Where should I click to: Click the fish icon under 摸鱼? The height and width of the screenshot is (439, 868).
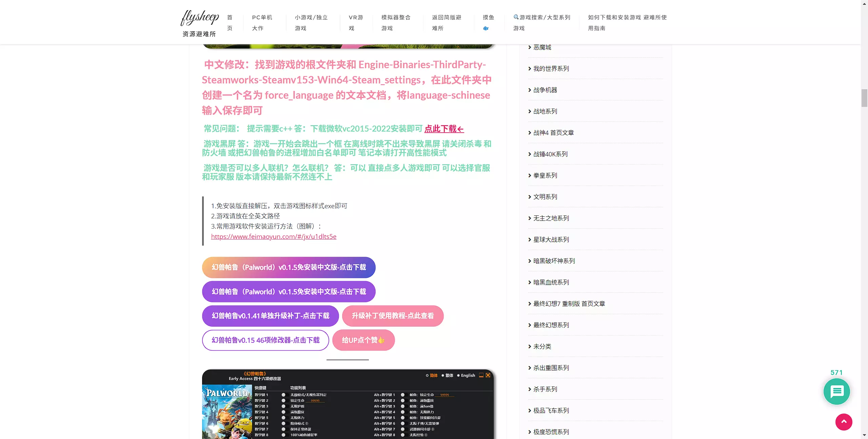coord(486,28)
